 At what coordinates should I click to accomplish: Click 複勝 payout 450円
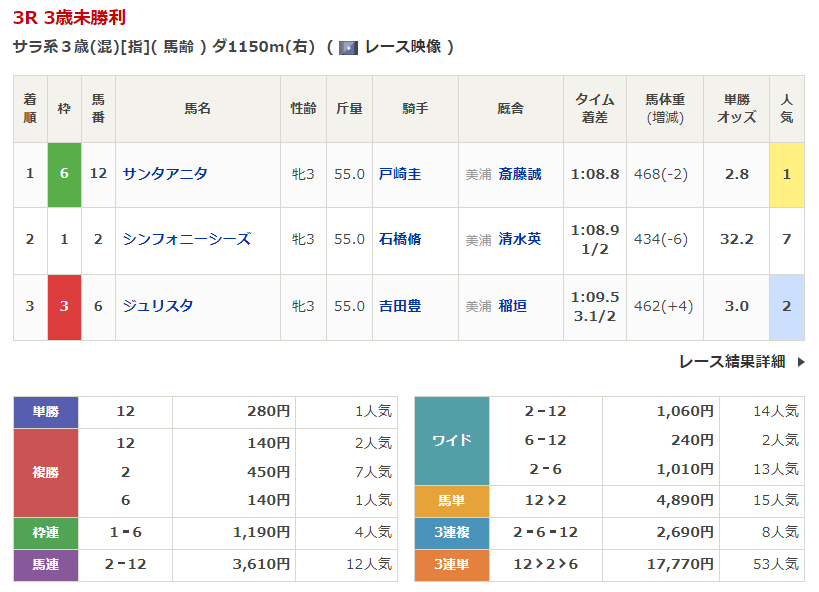[268, 472]
